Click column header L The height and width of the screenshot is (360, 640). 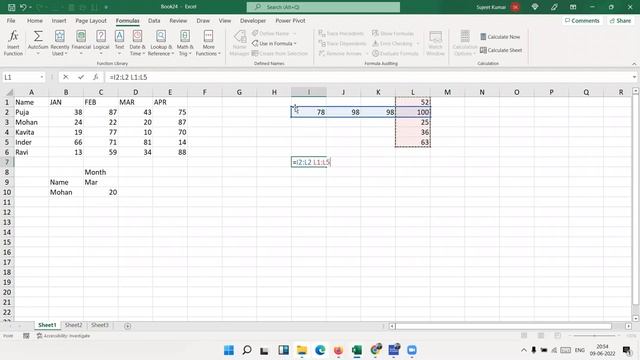413,92
